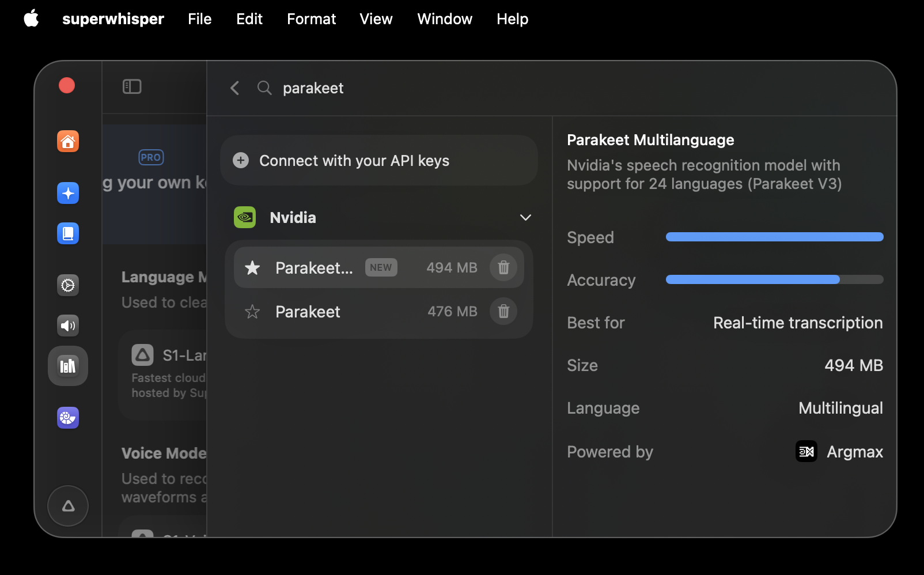Favorite the 476 MB Parakeet model star

click(x=252, y=312)
